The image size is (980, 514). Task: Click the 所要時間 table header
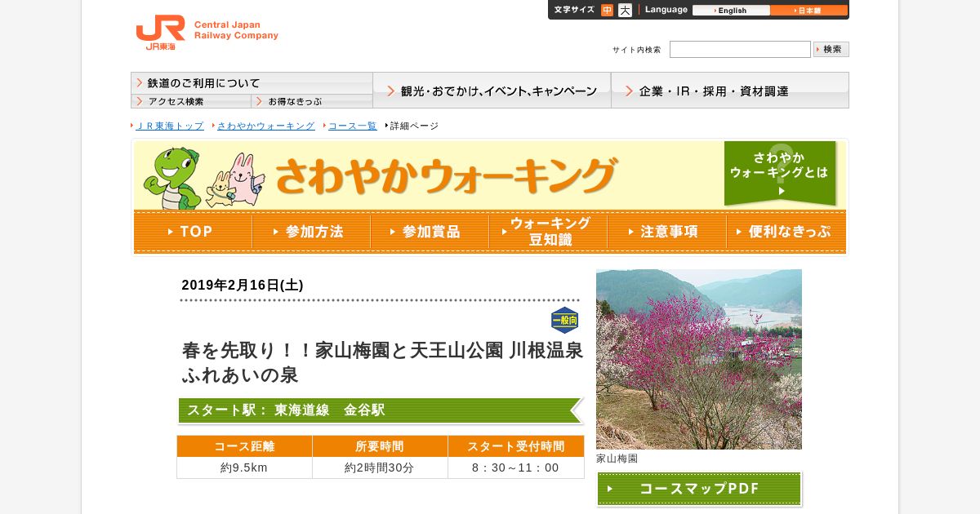(380, 446)
